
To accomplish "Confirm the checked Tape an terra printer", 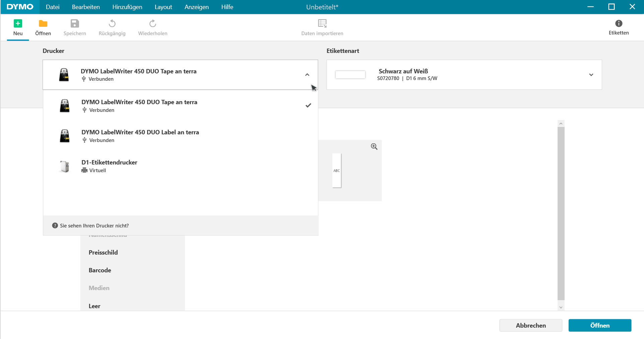I will [139, 106].
